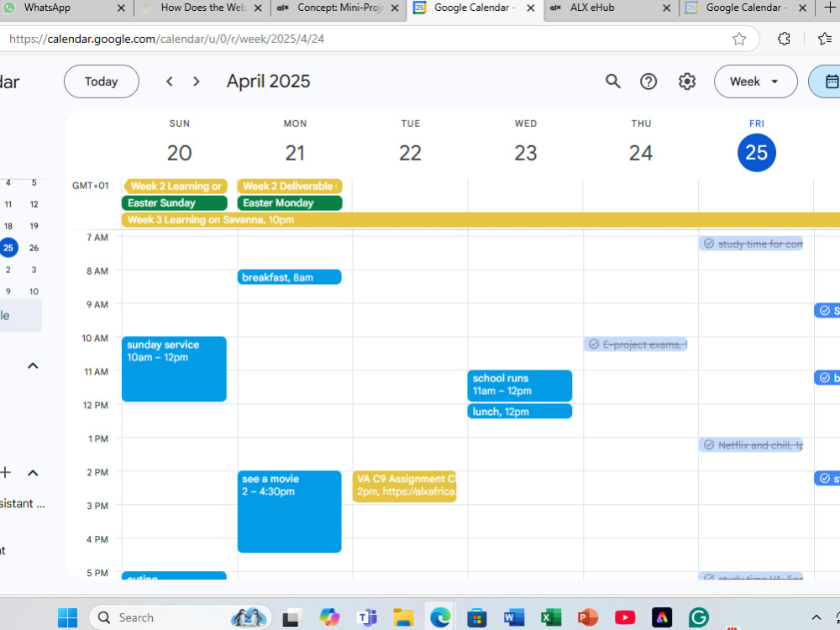Open completed task E-project exams

[635, 344]
